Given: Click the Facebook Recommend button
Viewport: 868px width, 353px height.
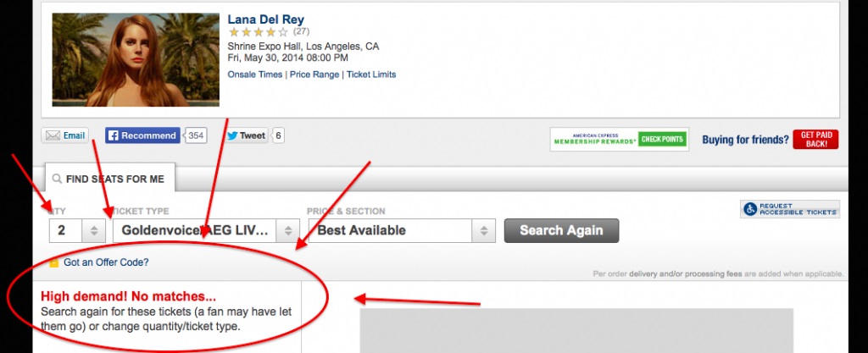Looking at the screenshot, I should (142, 135).
